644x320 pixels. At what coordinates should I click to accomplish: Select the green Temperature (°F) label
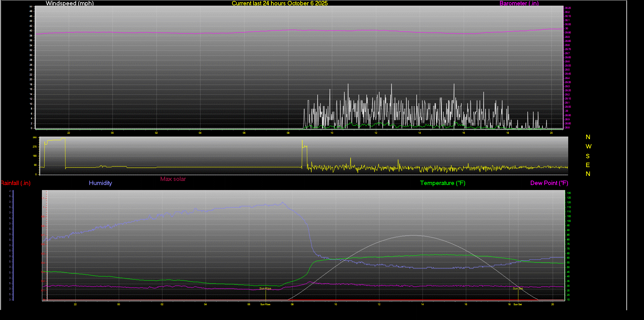[442, 183]
